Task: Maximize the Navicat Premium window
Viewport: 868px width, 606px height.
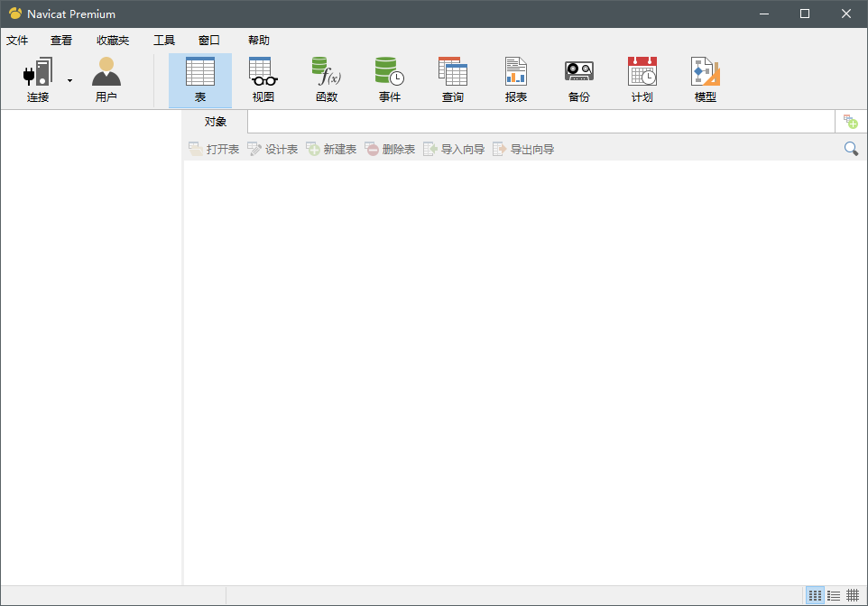Action: pyautogui.click(x=805, y=14)
